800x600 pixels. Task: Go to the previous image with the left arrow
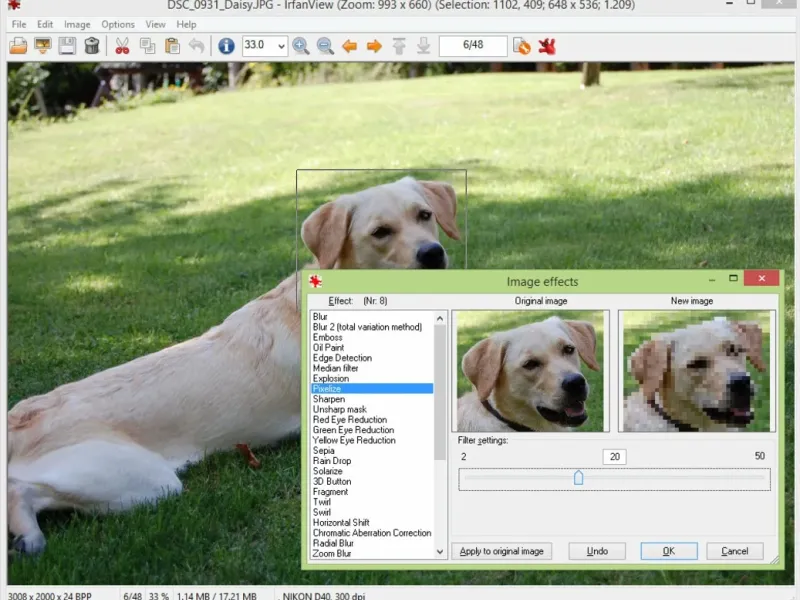click(350, 45)
